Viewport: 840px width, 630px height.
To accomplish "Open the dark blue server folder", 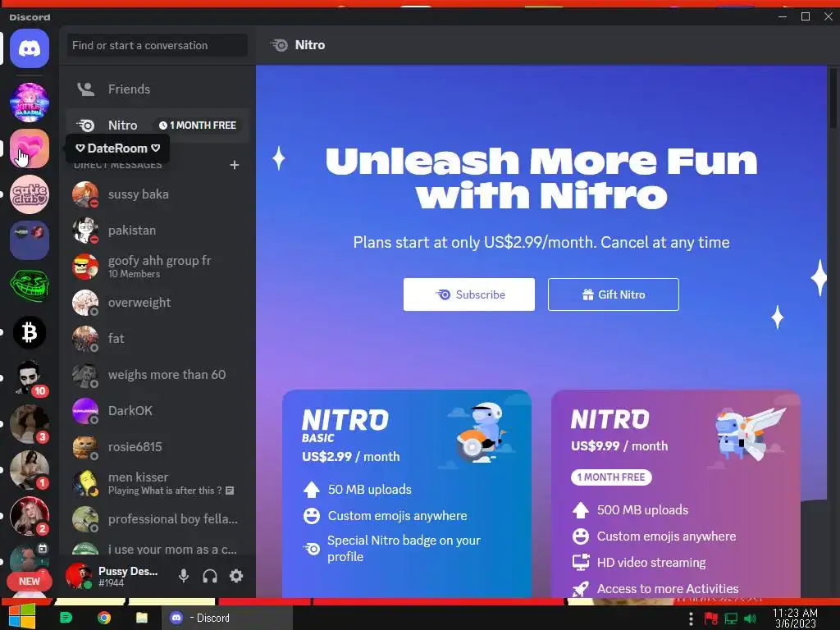I will click(x=30, y=240).
